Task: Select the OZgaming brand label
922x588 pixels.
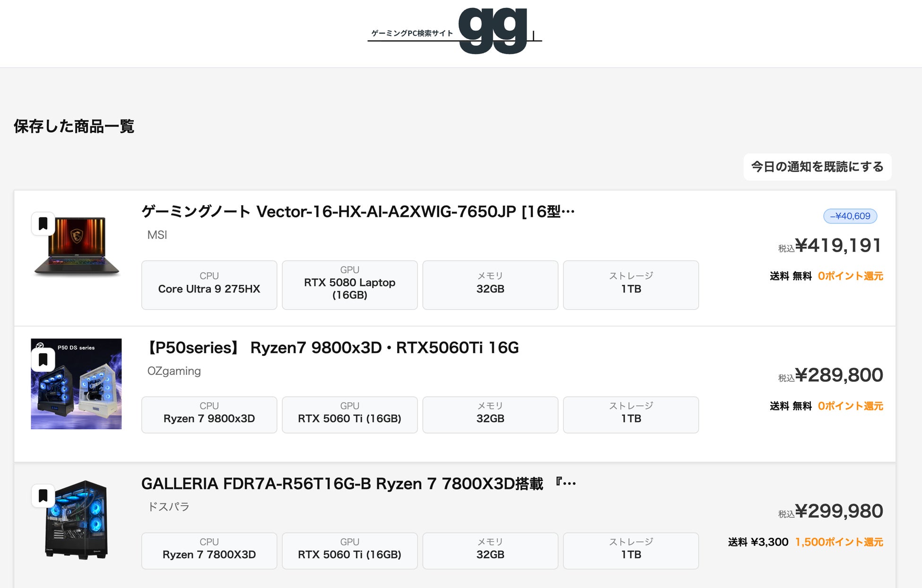Action: pyautogui.click(x=174, y=371)
